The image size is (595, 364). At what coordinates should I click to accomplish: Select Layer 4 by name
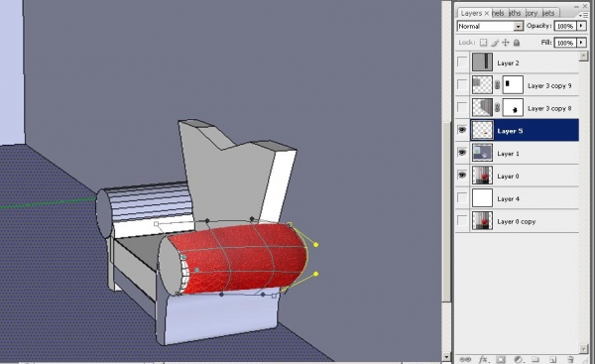pyautogui.click(x=508, y=199)
